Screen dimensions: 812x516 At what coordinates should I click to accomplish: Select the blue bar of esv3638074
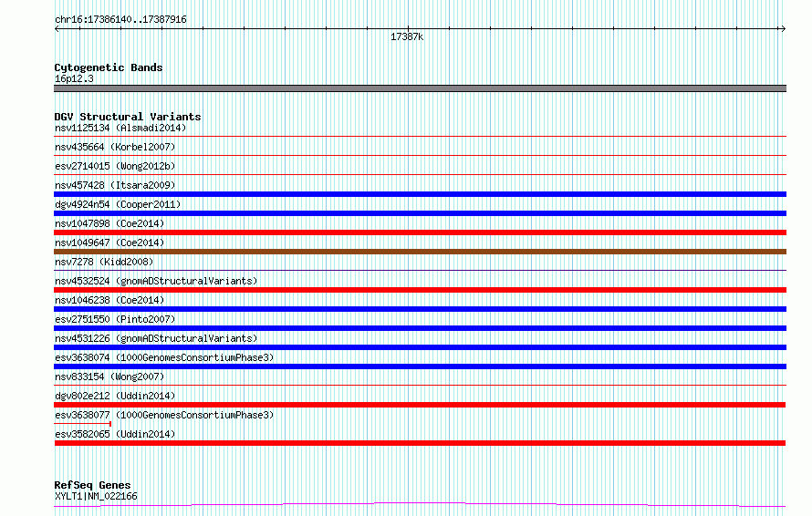(420, 366)
